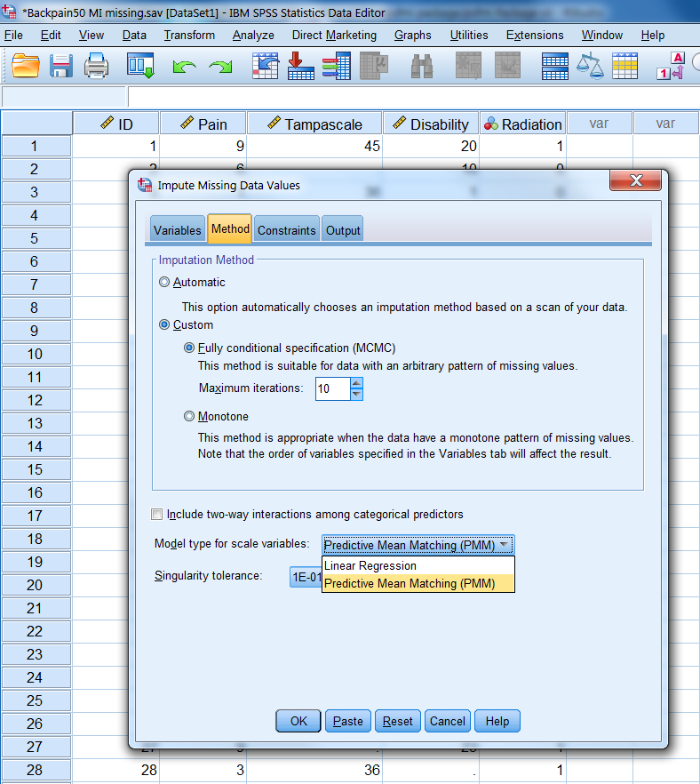Open the Analyze menu
Image resolution: width=700 pixels, height=784 pixels.
pyautogui.click(x=253, y=35)
